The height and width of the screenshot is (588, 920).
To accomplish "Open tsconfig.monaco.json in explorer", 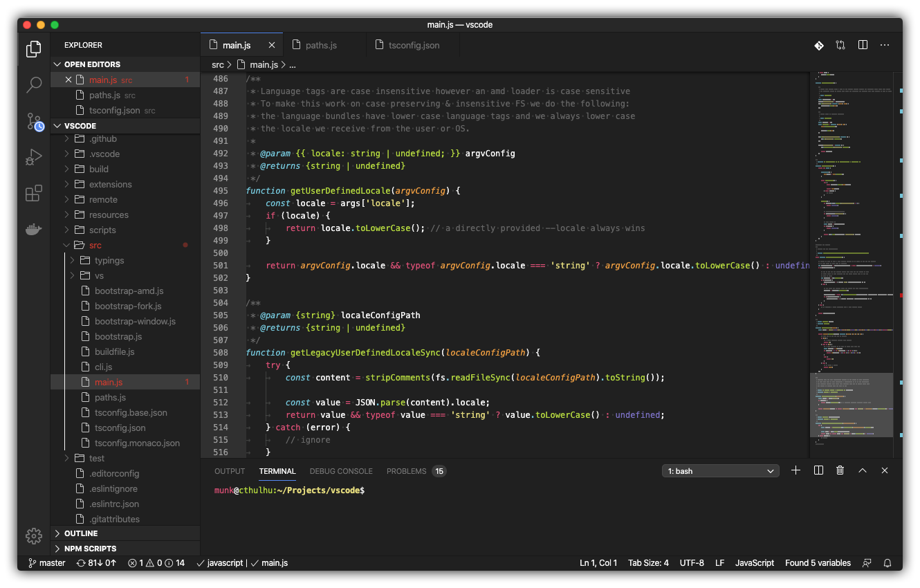I will point(125,443).
